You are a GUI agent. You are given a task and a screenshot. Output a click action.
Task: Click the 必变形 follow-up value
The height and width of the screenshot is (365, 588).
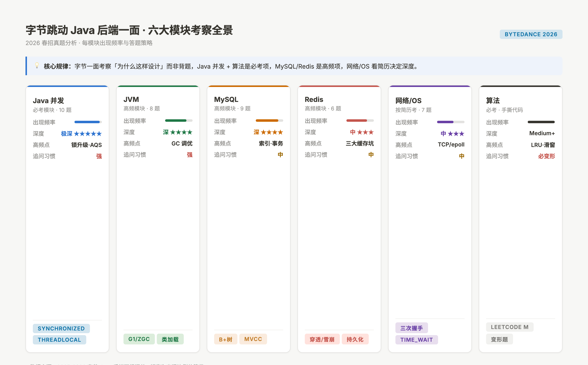point(547,156)
